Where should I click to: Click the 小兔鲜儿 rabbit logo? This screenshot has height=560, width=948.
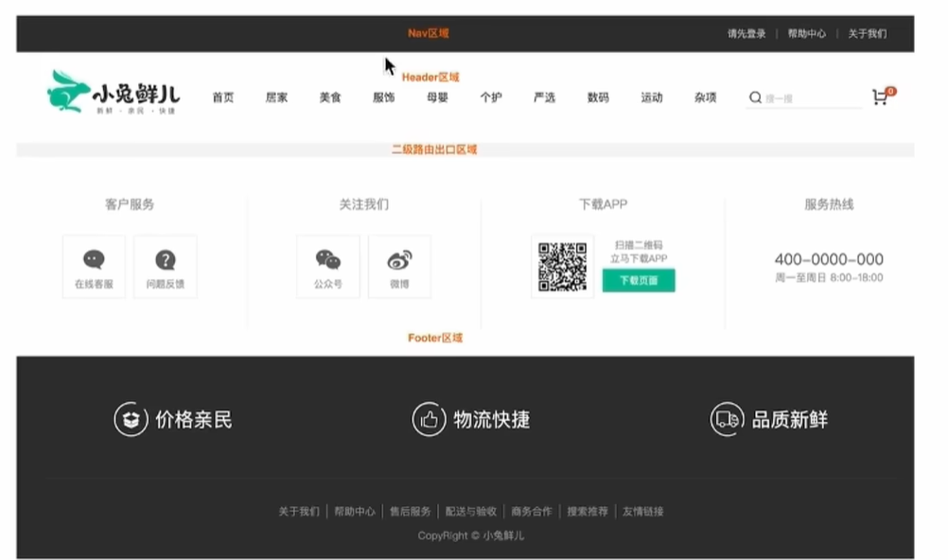(113, 94)
